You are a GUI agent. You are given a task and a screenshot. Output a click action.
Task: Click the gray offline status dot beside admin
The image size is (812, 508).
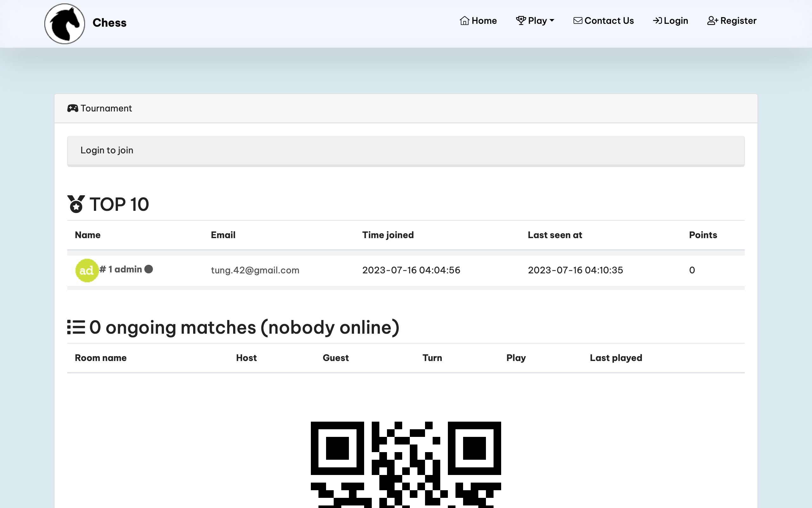coord(149,269)
